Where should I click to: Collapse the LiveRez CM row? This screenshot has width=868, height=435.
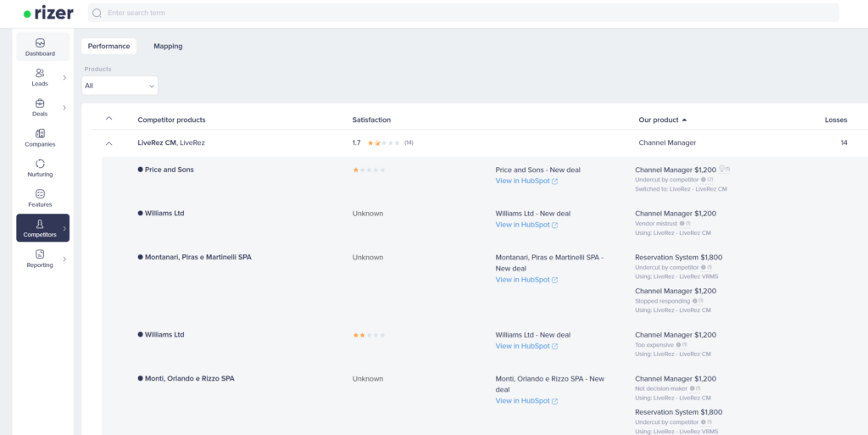click(108, 143)
